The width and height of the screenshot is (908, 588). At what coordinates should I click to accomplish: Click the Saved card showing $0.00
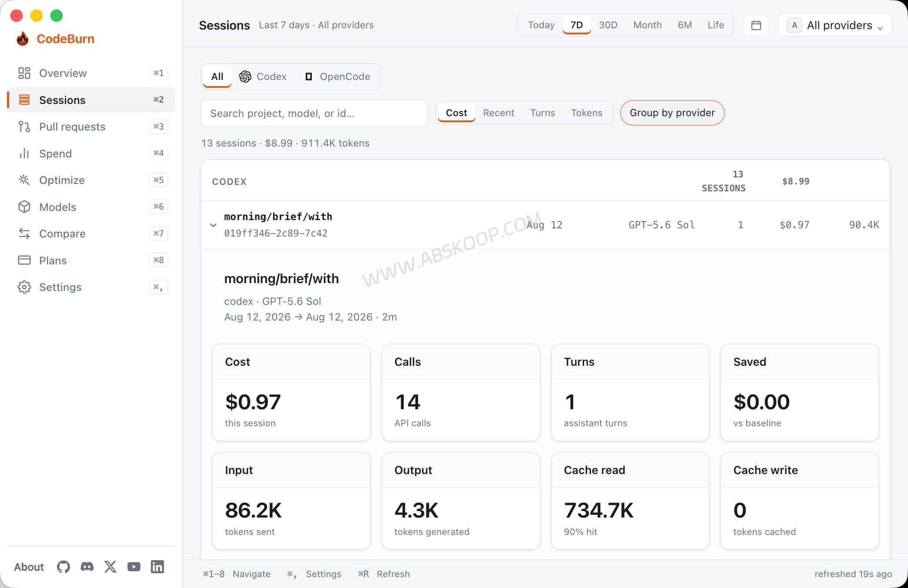tap(800, 393)
